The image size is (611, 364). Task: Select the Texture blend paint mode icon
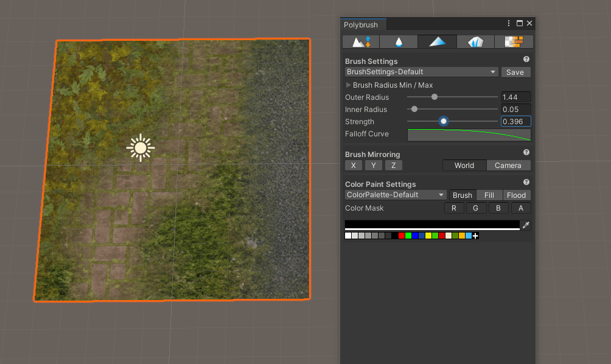tap(514, 42)
